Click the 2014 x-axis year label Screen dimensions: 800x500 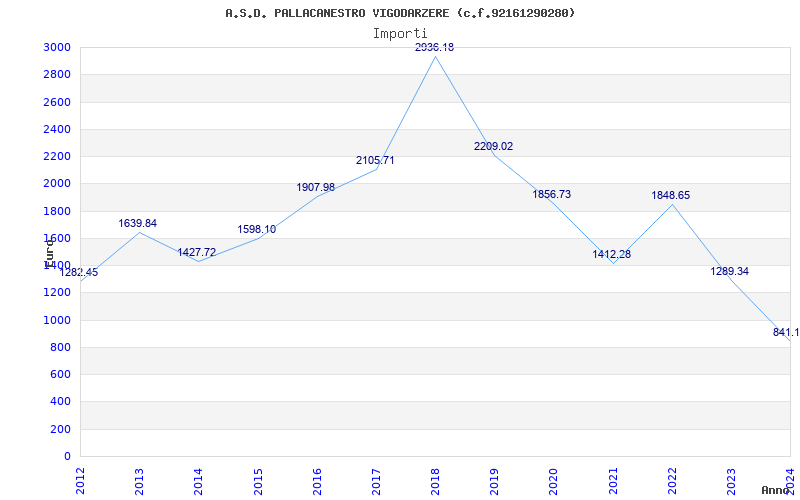(x=198, y=481)
